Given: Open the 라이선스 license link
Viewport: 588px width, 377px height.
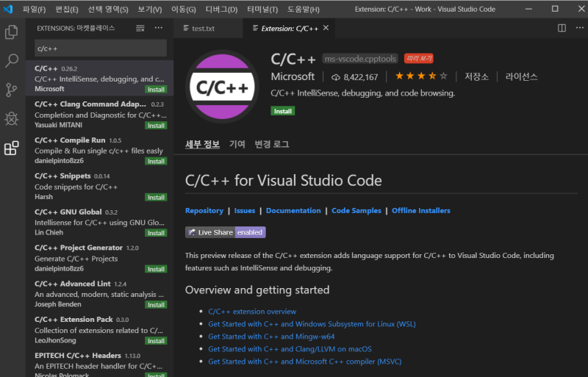Looking at the screenshot, I should [521, 76].
